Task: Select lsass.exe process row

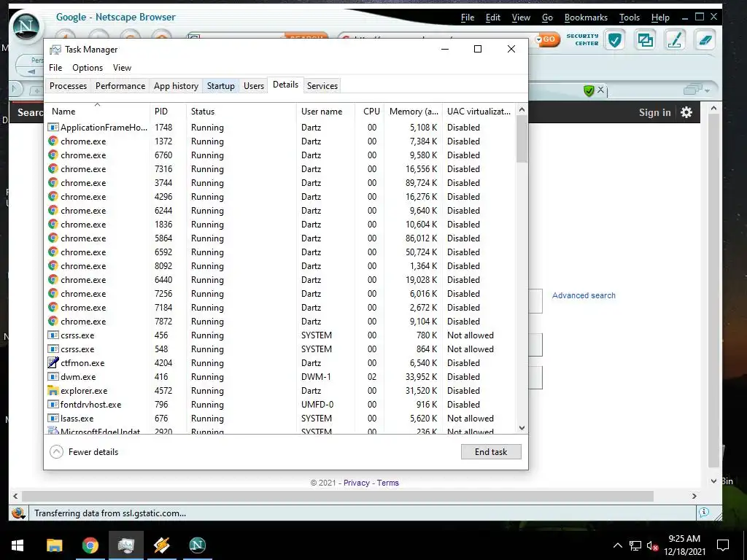Action: pyautogui.click(x=281, y=418)
